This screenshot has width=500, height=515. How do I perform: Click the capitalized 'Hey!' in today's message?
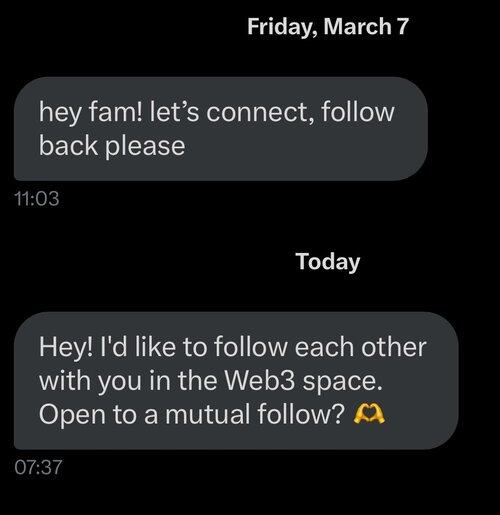click(65, 348)
